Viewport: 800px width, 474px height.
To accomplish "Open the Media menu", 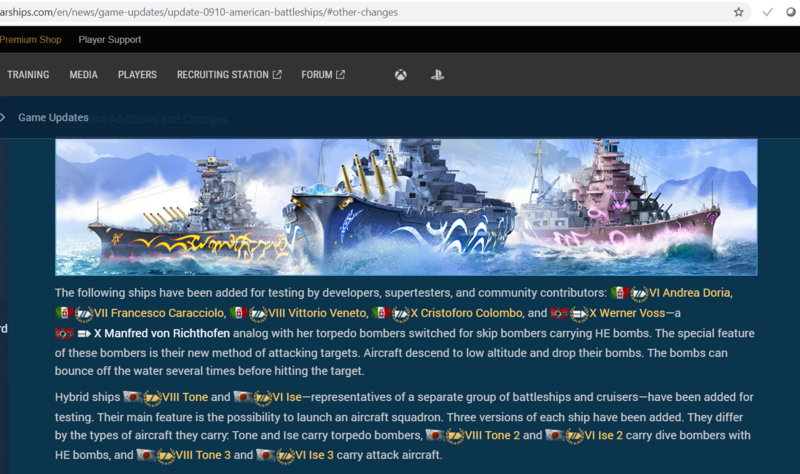I will 83,75.
